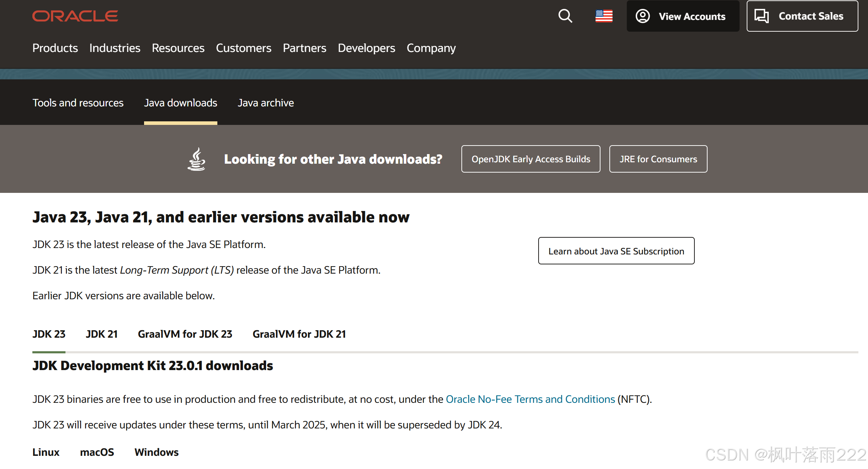The width and height of the screenshot is (868, 469).
Task: Open the search magnifier icon
Action: (x=565, y=16)
